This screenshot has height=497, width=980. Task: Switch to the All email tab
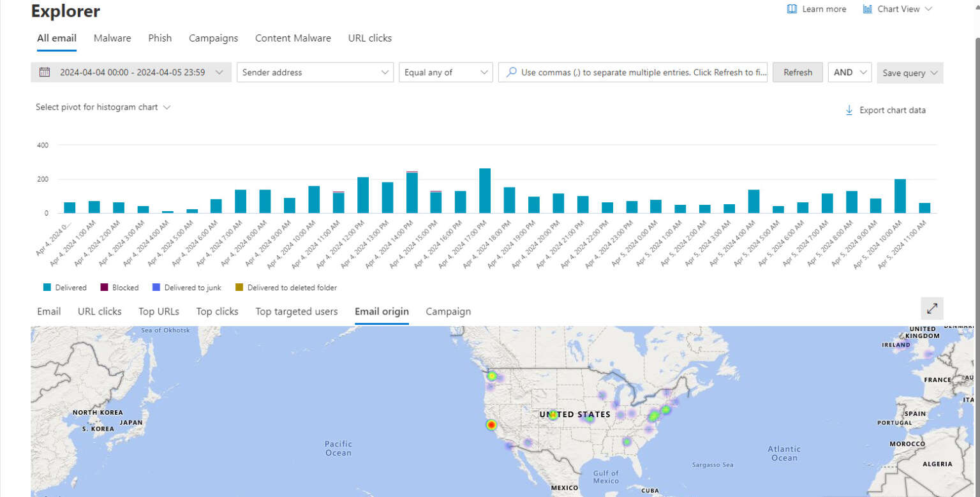[x=57, y=38]
